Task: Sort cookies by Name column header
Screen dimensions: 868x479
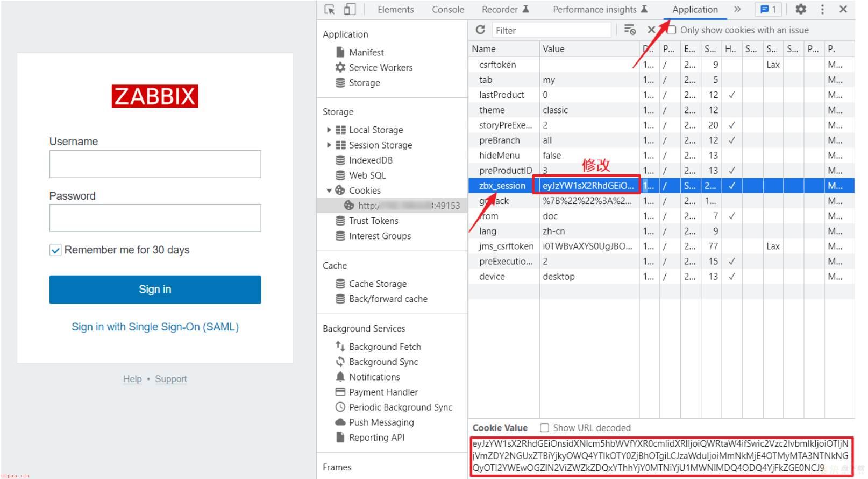Action: tap(504, 48)
